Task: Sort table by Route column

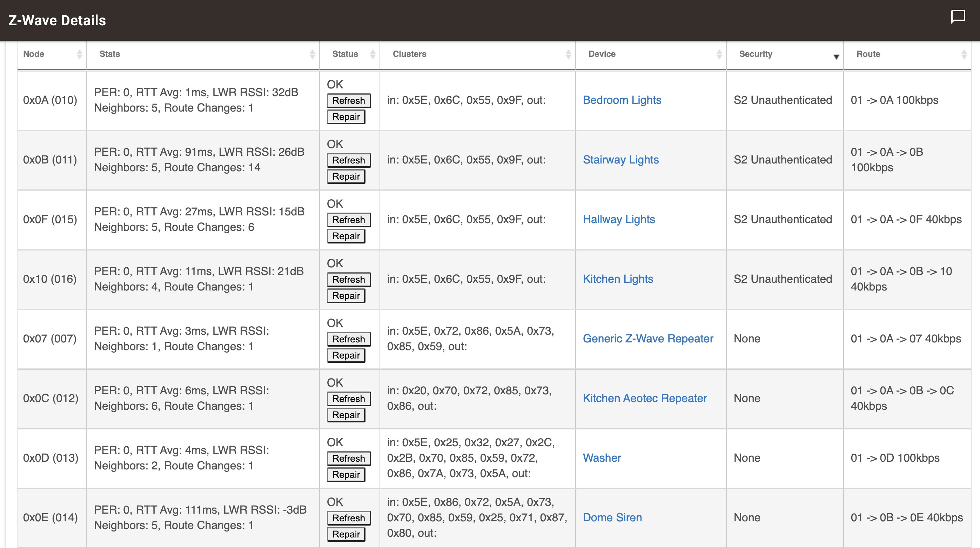Action: [x=907, y=54]
